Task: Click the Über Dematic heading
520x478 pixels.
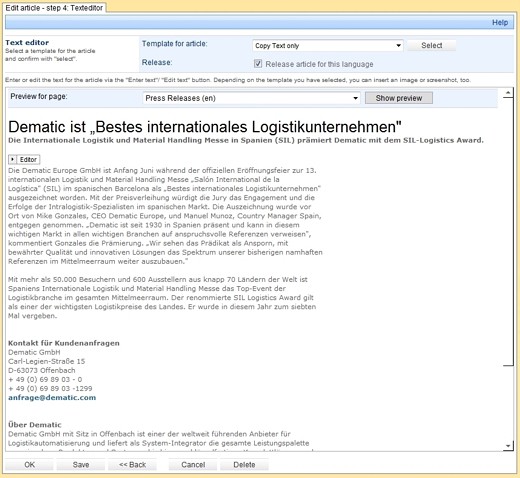Action: pyautogui.click(x=35, y=424)
